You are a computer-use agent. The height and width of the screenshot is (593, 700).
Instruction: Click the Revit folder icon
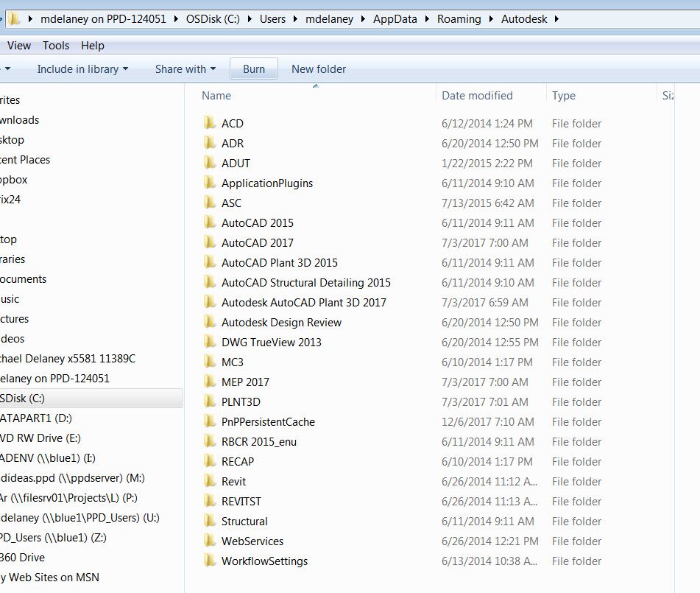pos(209,481)
